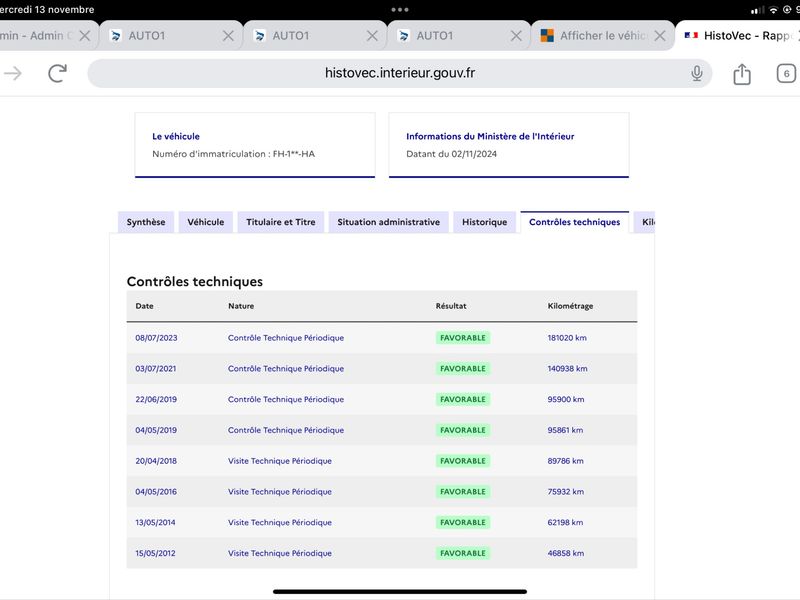Click the 181020 km mileage value
The height and width of the screenshot is (600, 800).
(x=567, y=338)
